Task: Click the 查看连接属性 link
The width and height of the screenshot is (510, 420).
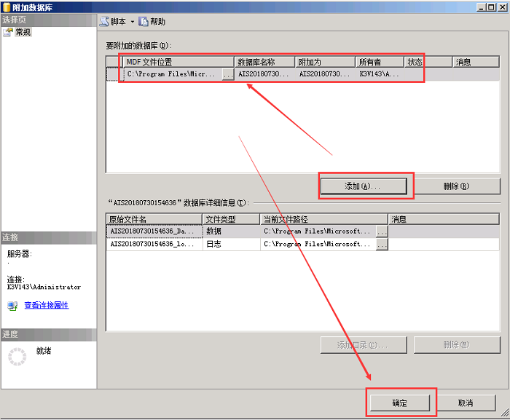Action: click(x=46, y=306)
